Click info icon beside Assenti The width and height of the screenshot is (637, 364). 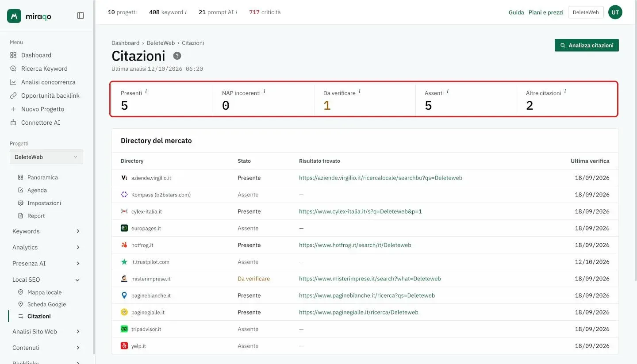pos(448,91)
